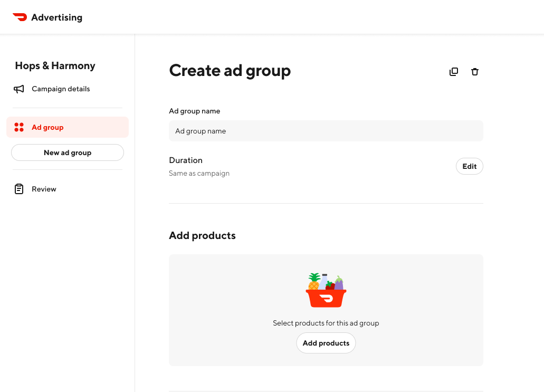Image resolution: width=544 pixels, height=392 pixels.
Task: Focus the Ad group name field
Action: tap(326, 131)
